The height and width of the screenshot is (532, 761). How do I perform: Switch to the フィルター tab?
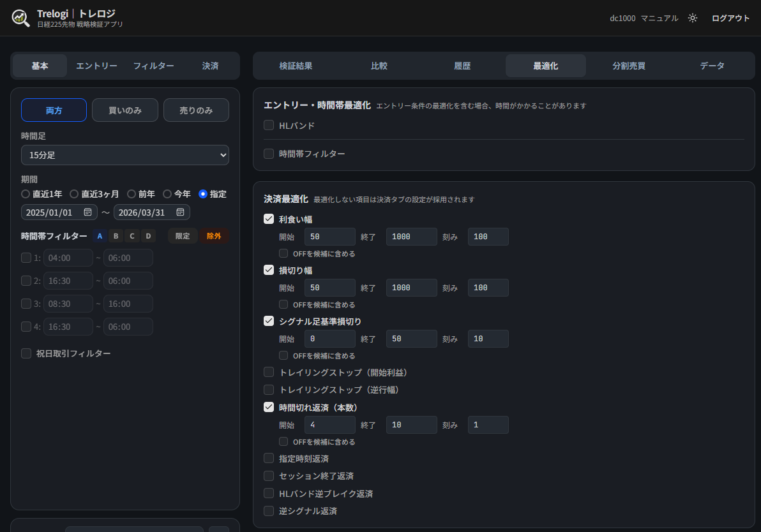coord(153,66)
